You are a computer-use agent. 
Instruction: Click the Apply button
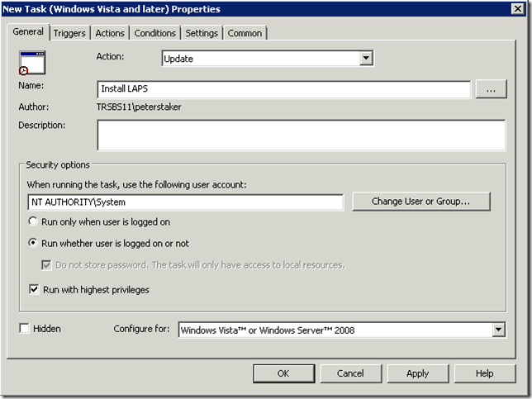tap(417, 373)
